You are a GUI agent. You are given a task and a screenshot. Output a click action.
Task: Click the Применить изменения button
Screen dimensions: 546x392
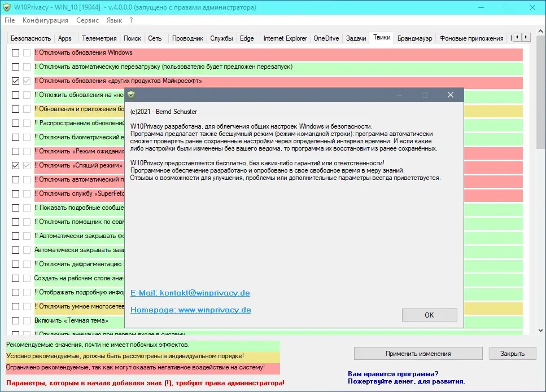click(x=418, y=354)
